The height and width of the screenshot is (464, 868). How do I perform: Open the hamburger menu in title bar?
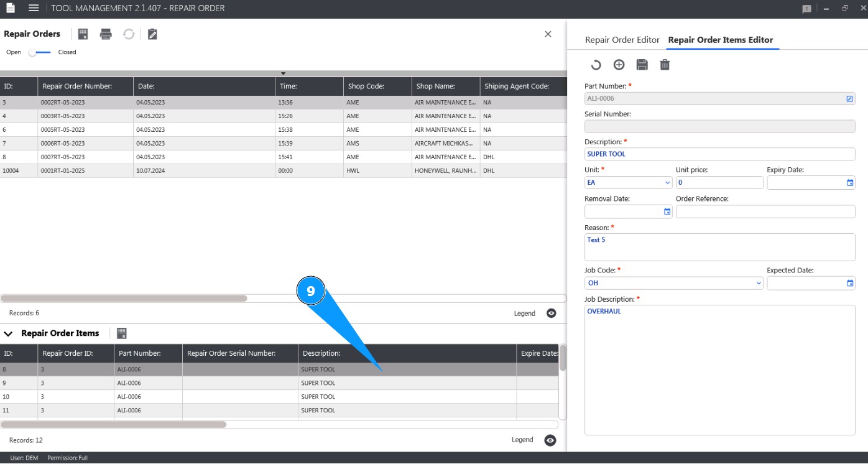coord(34,8)
